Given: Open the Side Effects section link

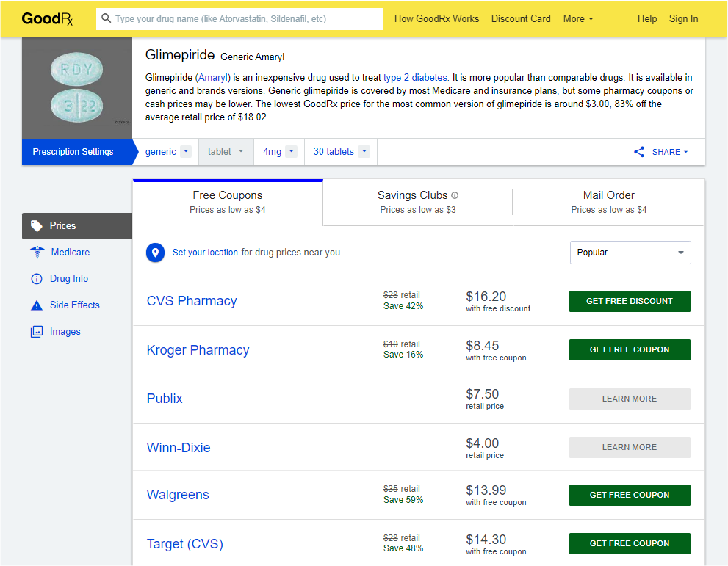Looking at the screenshot, I should [75, 305].
